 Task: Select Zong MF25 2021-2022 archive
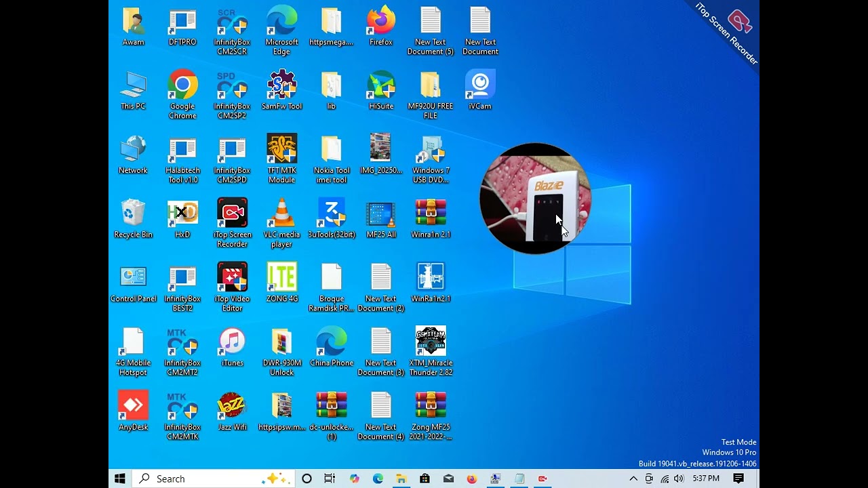[431, 416]
